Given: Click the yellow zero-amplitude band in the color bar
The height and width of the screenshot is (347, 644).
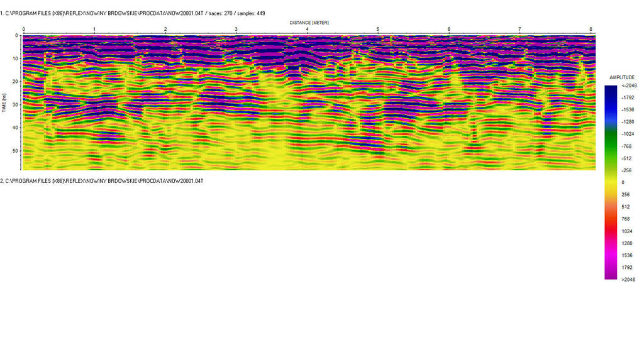Looking at the screenshot, I should tap(610, 182).
